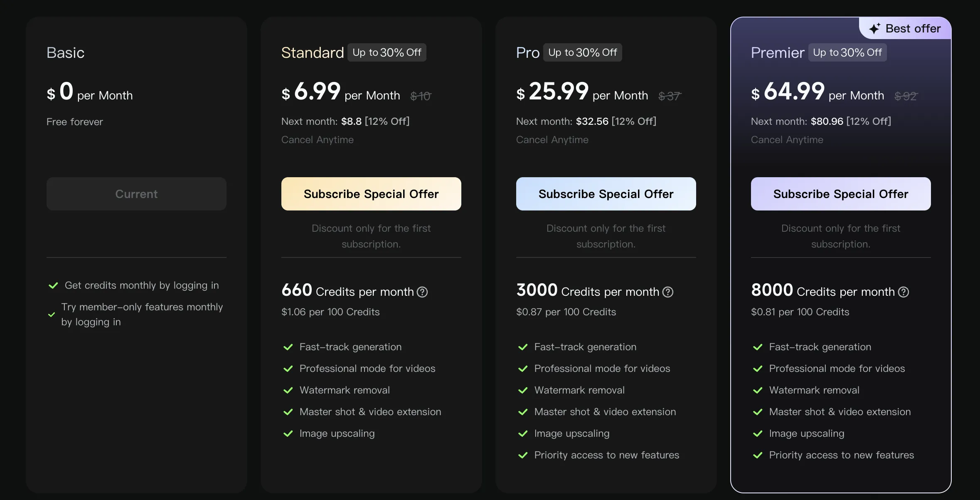Viewport: 980px width, 500px height.
Task: Click help icon beside 3000 Credits per month
Action: (668, 292)
